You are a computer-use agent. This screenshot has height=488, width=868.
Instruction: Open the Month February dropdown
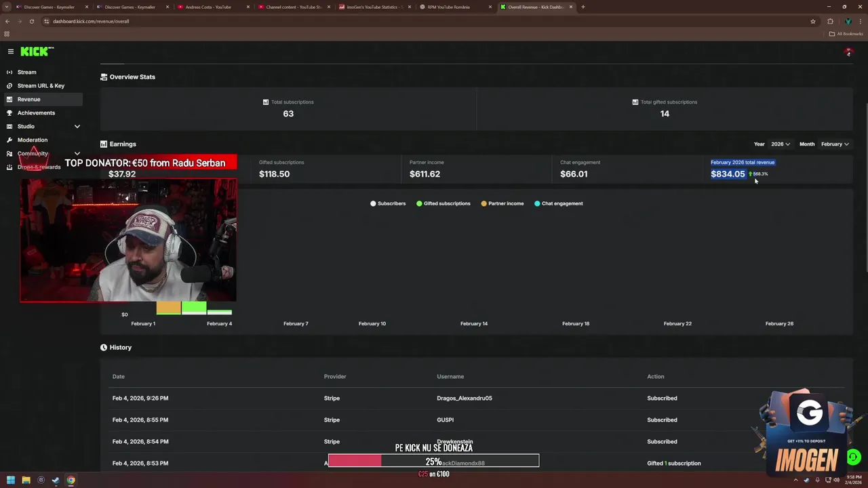click(x=835, y=144)
